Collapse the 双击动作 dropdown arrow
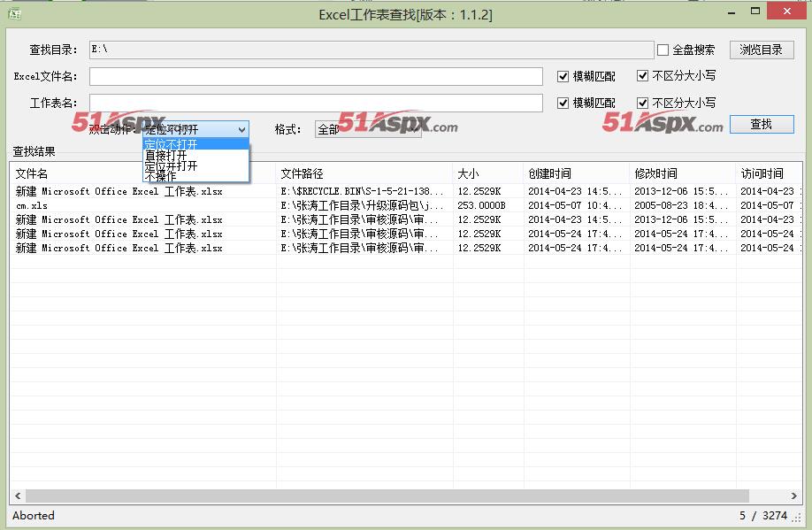812x530 pixels. click(x=241, y=130)
